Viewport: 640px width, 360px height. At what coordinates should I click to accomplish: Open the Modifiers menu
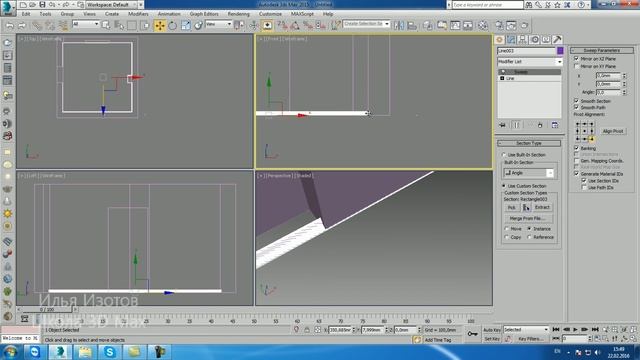[138, 14]
